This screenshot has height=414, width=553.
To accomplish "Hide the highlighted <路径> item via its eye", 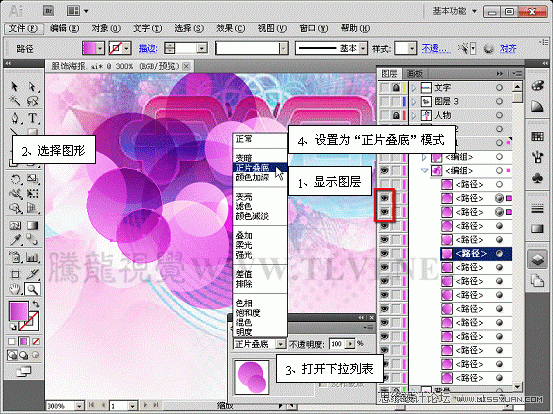I will (384, 254).
